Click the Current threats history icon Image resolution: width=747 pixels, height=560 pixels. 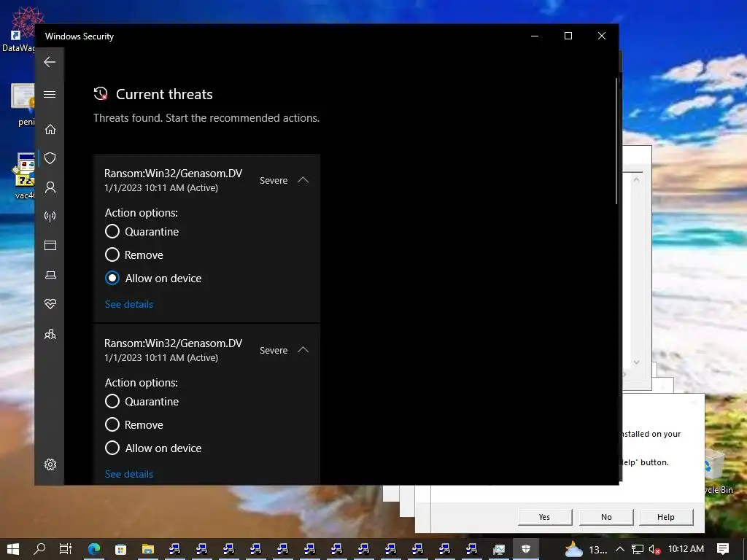(101, 94)
